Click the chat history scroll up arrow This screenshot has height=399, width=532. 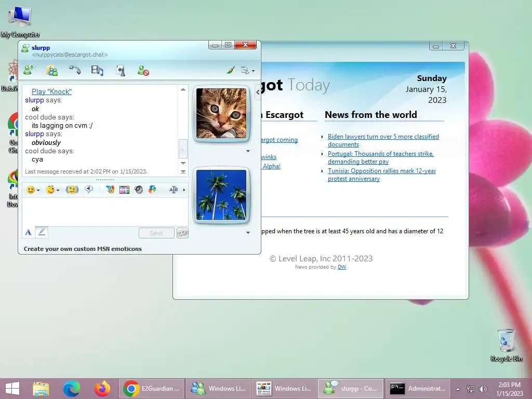(183, 89)
